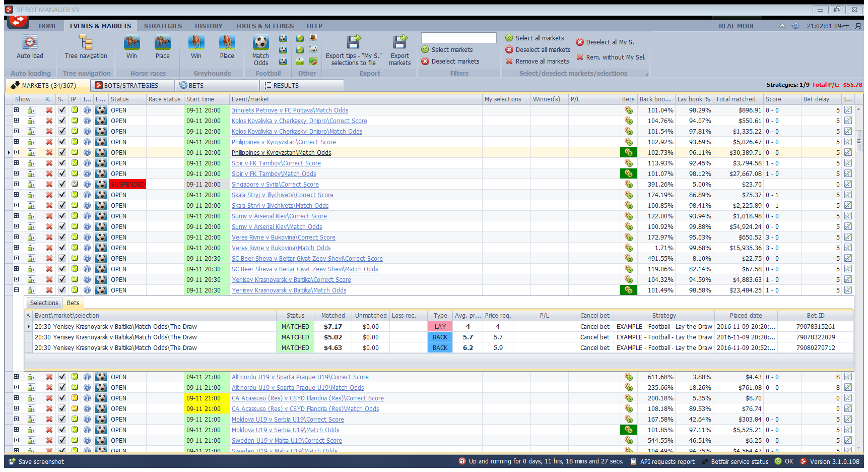Screen dimensions: 868x472
Task: Toggle S. checkbox for Inhulets Petrove row
Action: 62,110
